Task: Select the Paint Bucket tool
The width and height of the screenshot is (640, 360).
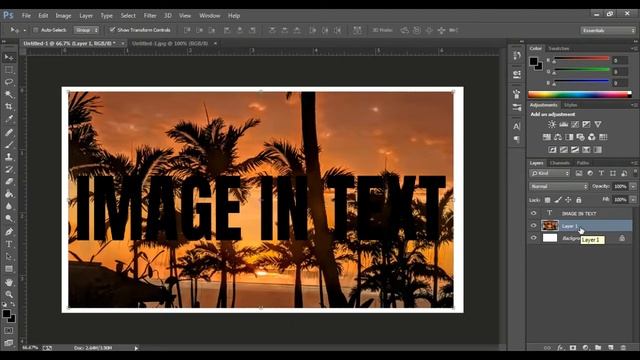Action: tap(9, 194)
